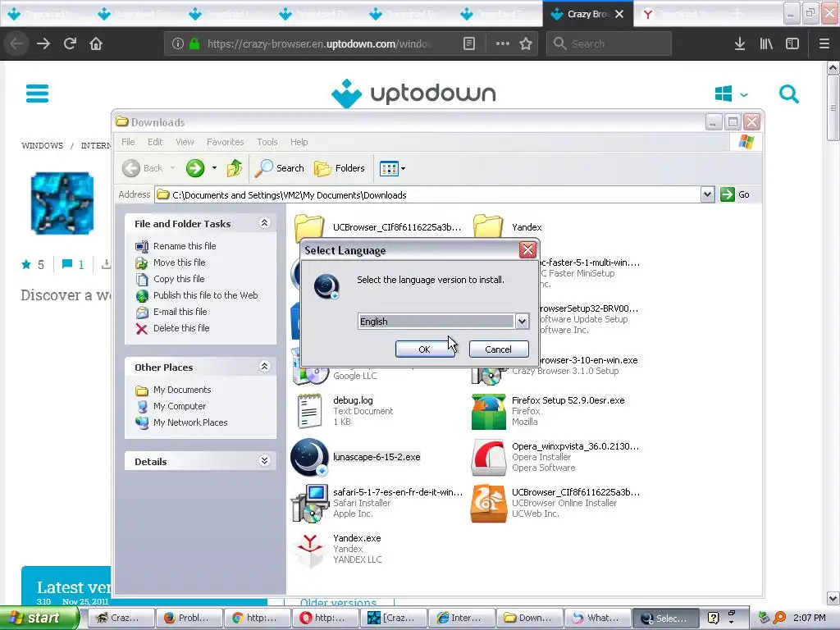Collapse Other Places panel

click(x=264, y=367)
